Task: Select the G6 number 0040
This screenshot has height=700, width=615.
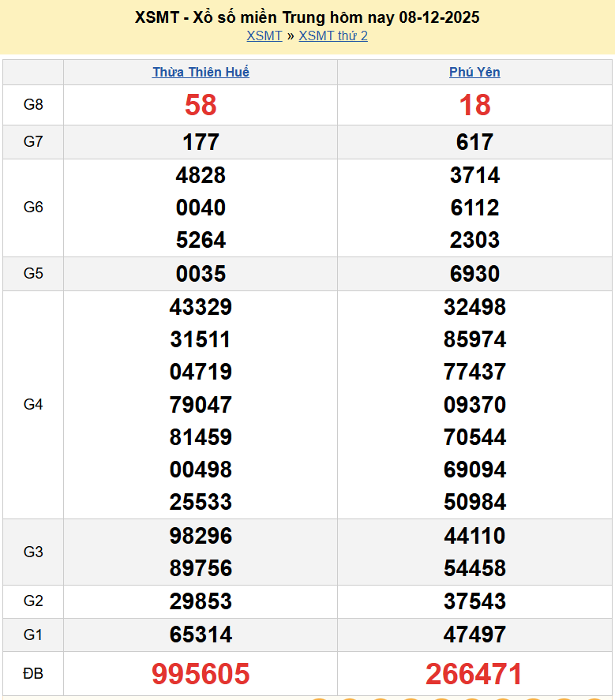Action: (x=201, y=208)
